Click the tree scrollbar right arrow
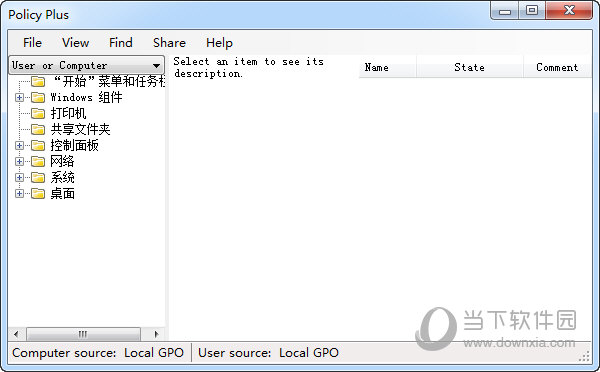Screen dimensions: 600x372 coord(156,334)
